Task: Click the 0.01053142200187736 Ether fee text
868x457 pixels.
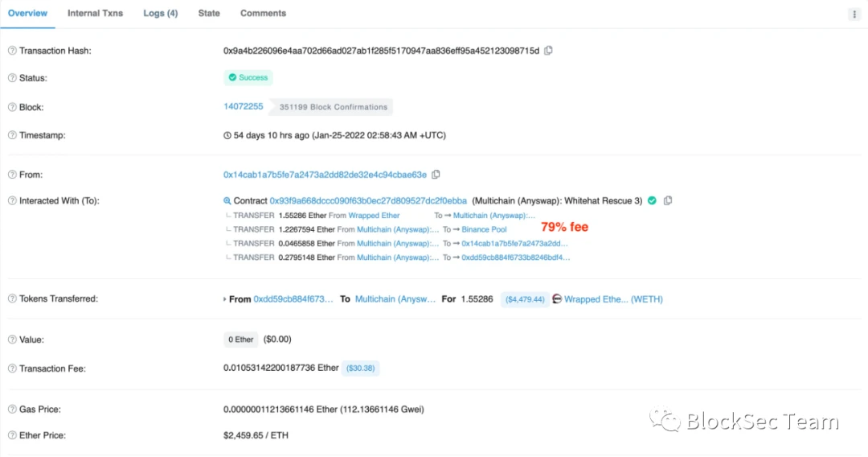Action: pyautogui.click(x=280, y=368)
